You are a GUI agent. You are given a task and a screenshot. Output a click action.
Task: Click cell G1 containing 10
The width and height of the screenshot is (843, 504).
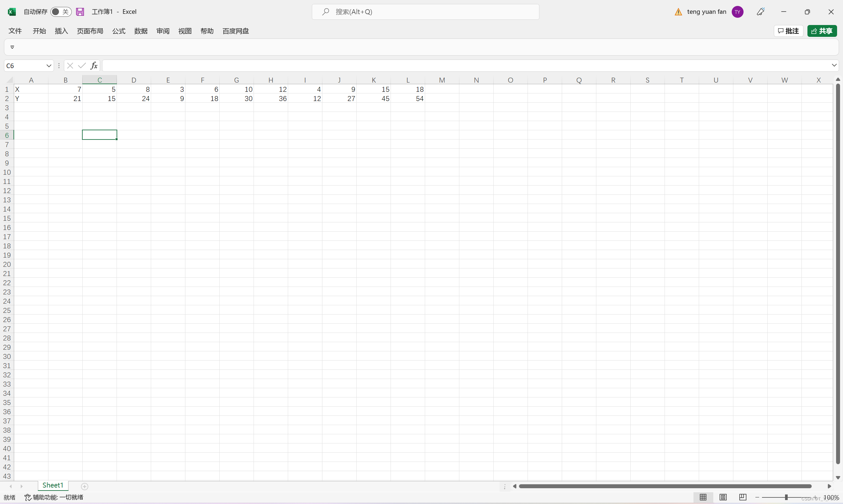pos(236,89)
